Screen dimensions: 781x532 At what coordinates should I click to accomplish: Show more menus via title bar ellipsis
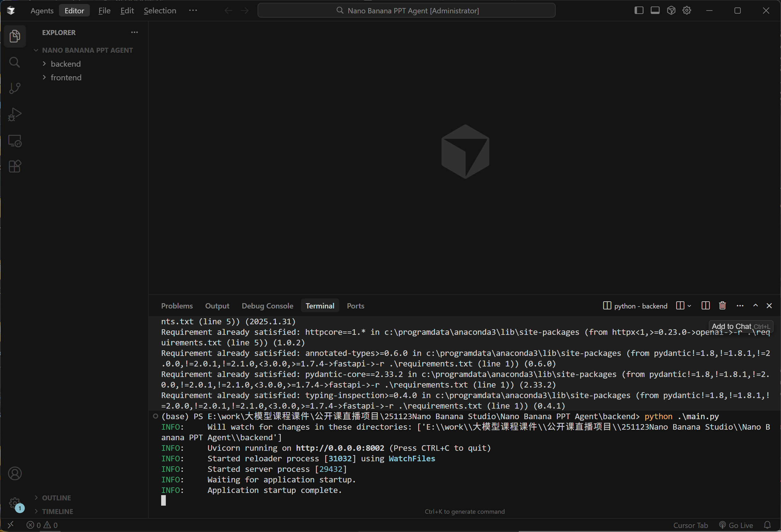pyautogui.click(x=193, y=11)
